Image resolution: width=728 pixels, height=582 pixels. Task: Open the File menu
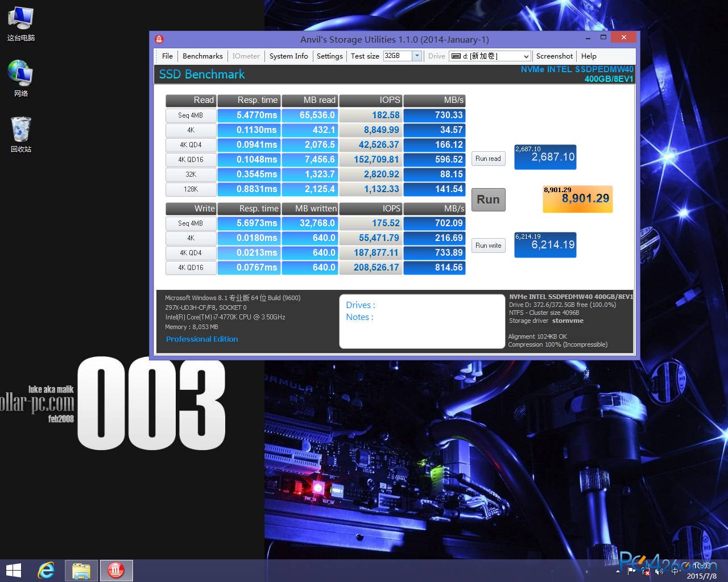(167, 56)
